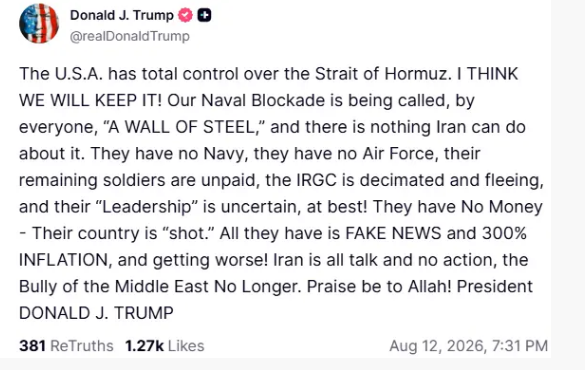Screen dimensions: 585x370
Task: View the 1.27k Likes list
Action: (165, 346)
